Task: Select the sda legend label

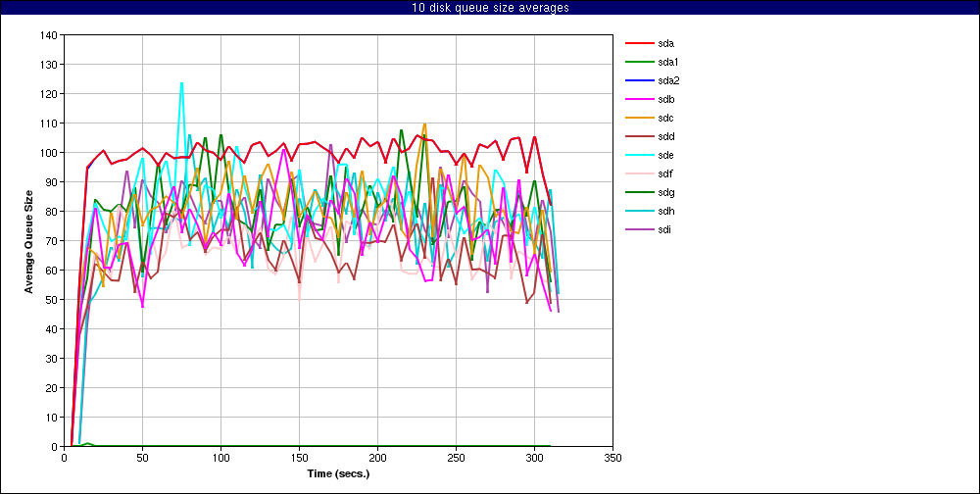Action: pos(665,44)
